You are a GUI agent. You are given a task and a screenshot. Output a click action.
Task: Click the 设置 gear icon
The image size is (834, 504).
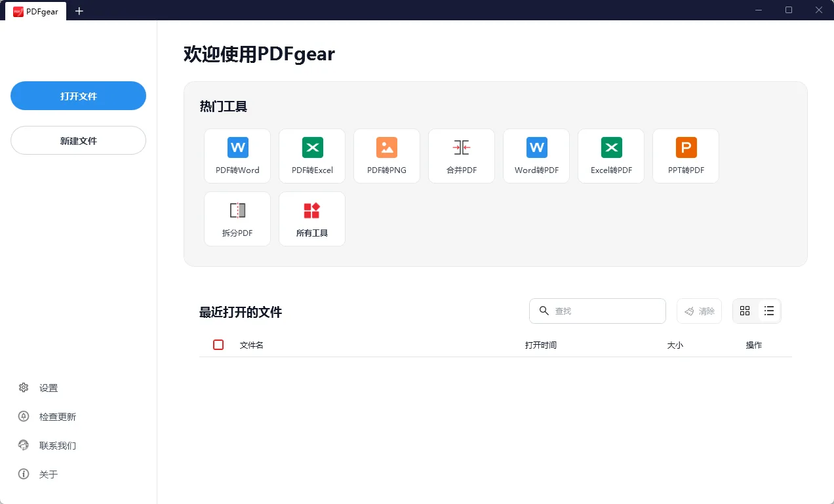(x=24, y=387)
